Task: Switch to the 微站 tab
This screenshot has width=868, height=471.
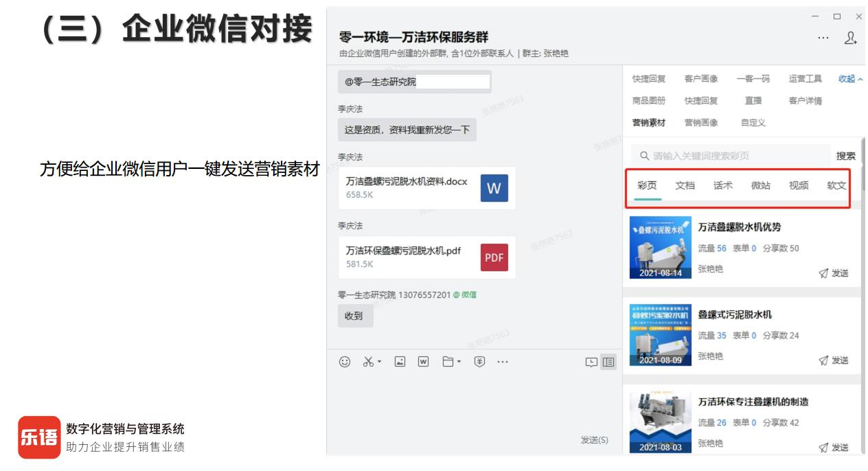Action: (x=761, y=185)
